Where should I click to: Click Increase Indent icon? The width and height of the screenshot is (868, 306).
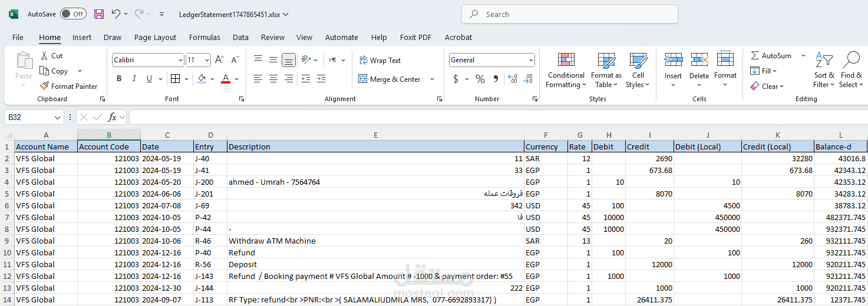tap(321, 79)
